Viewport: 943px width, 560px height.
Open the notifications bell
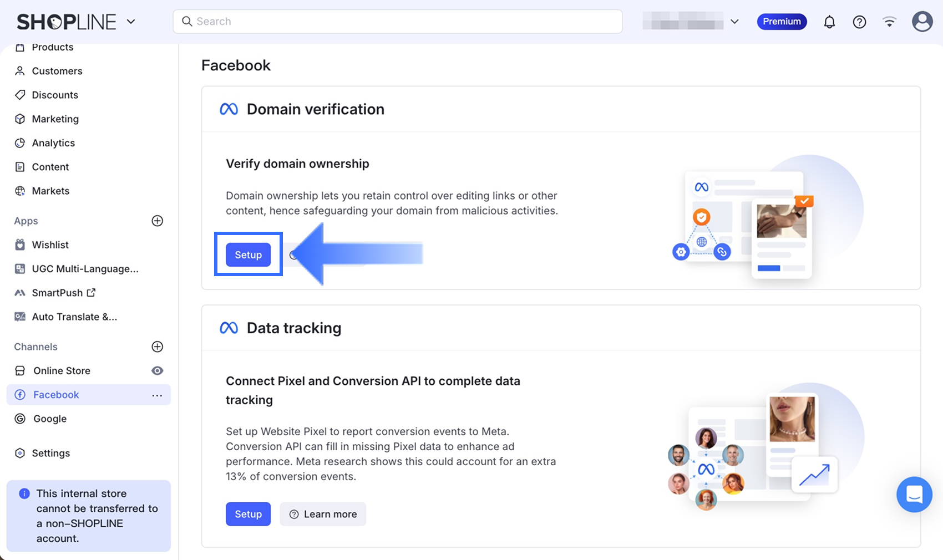tap(829, 22)
